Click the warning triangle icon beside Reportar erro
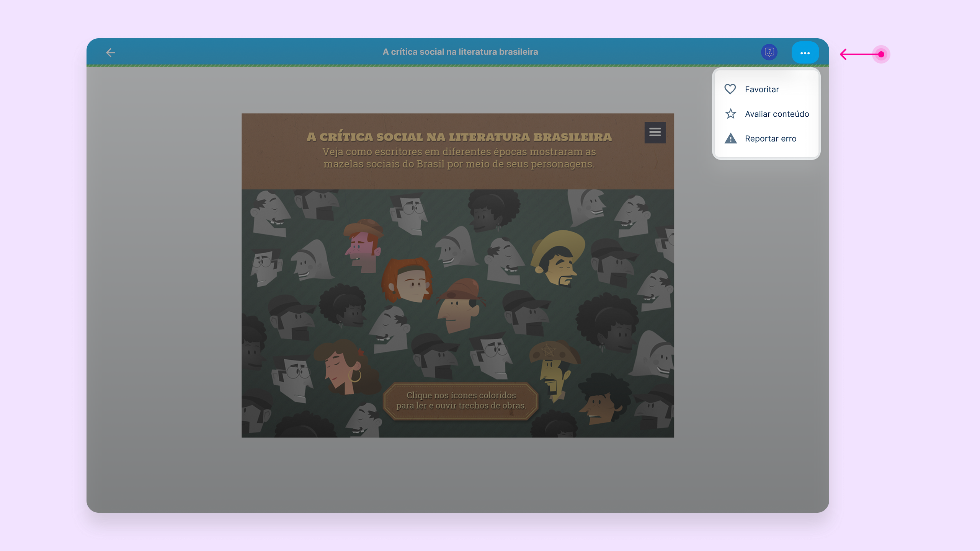980x551 pixels. [x=730, y=138]
